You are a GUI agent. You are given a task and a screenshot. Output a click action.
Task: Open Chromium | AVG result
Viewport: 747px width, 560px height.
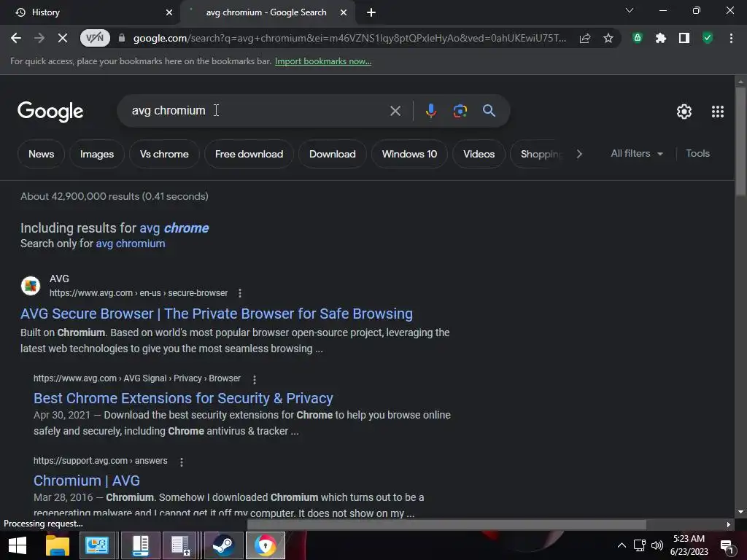pos(86,481)
